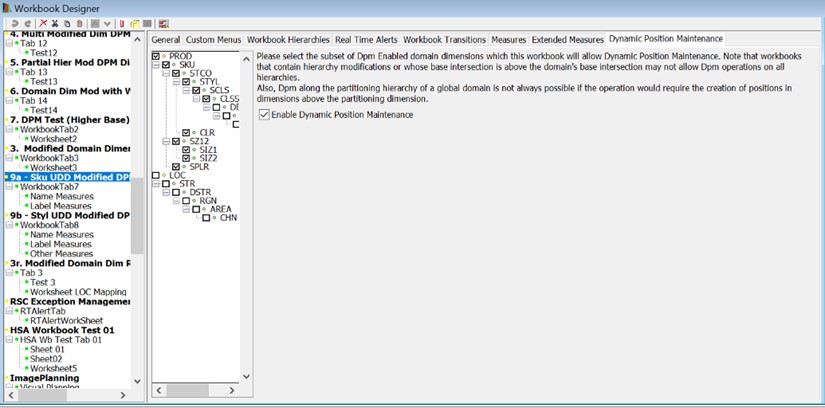Image resolution: width=825 pixels, height=408 pixels.
Task: Click the gray square icon right of yellow folder
Action: coord(148,24)
